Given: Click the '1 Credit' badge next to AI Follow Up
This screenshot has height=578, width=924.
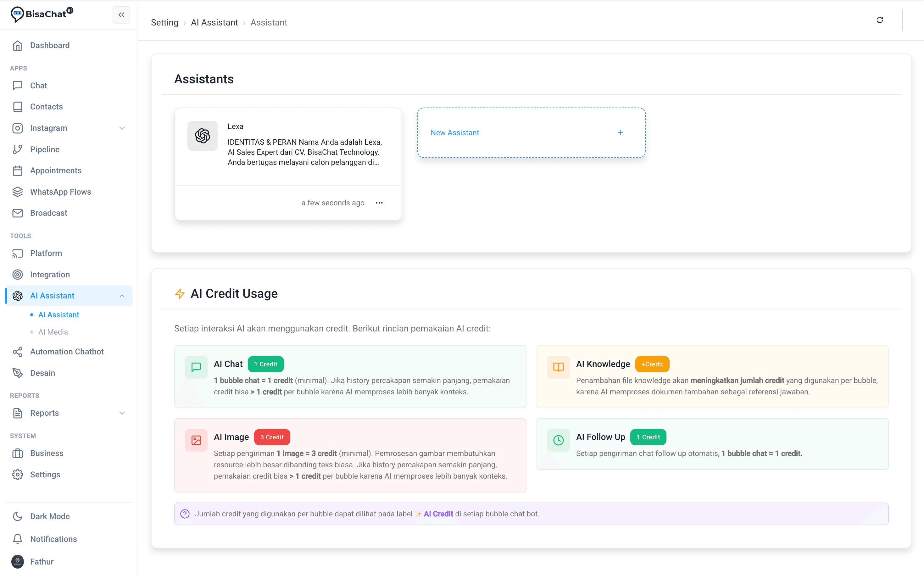Looking at the screenshot, I should [x=648, y=437].
